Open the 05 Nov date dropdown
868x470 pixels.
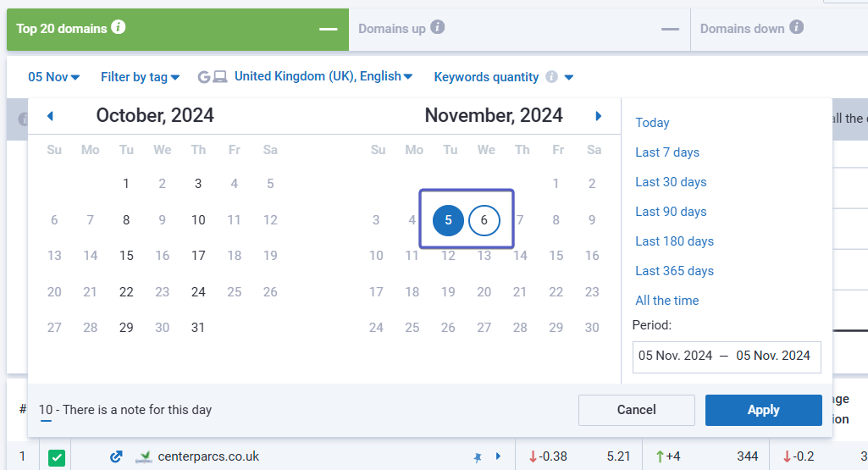point(53,77)
